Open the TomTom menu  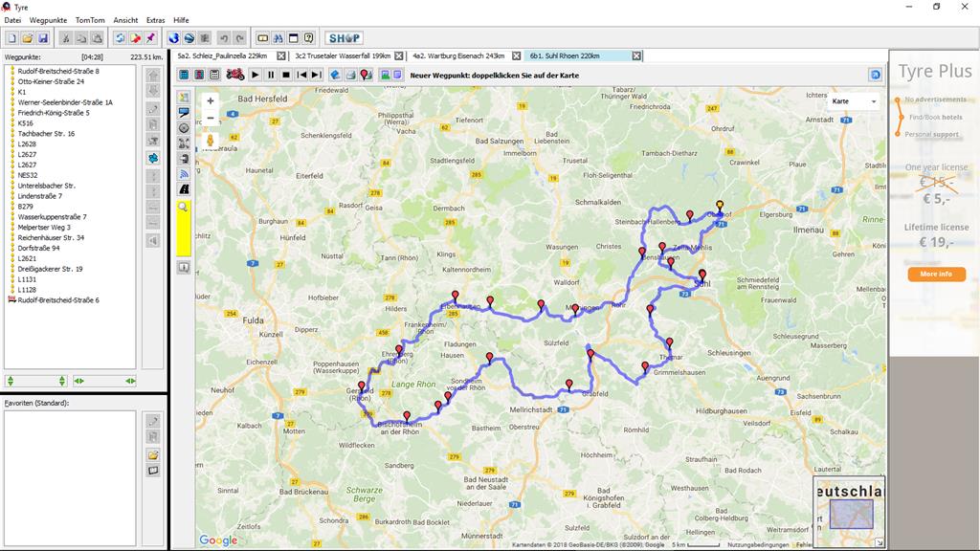pos(90,20)
